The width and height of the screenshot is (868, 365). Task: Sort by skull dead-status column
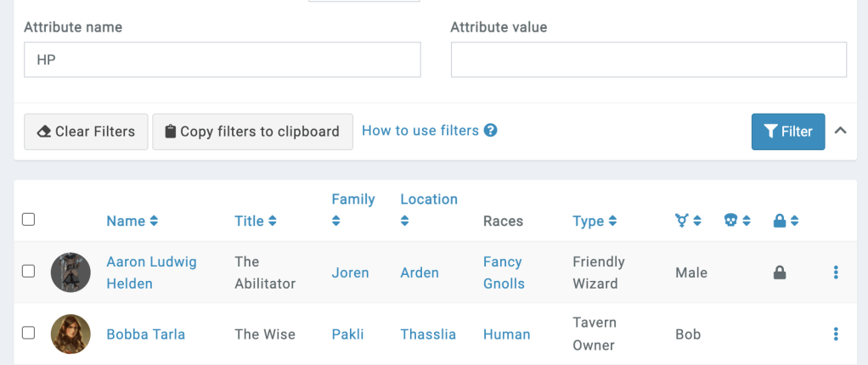tap(737, 222)
